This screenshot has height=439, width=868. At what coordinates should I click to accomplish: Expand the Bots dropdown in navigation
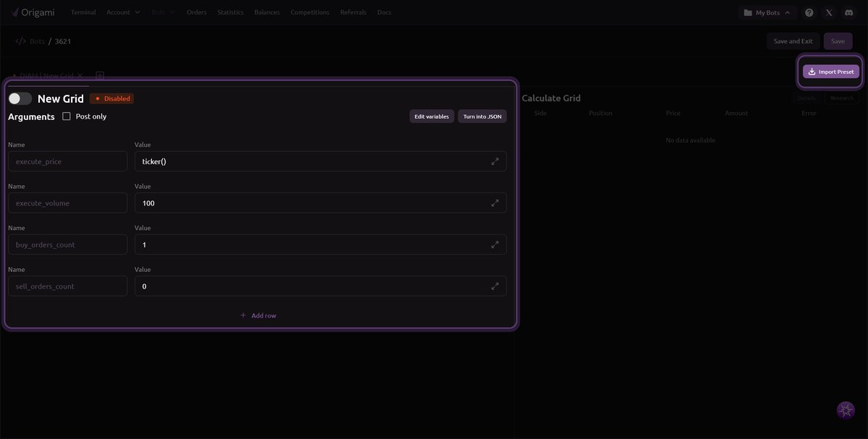pyautogui.click(x=163, y=12)
